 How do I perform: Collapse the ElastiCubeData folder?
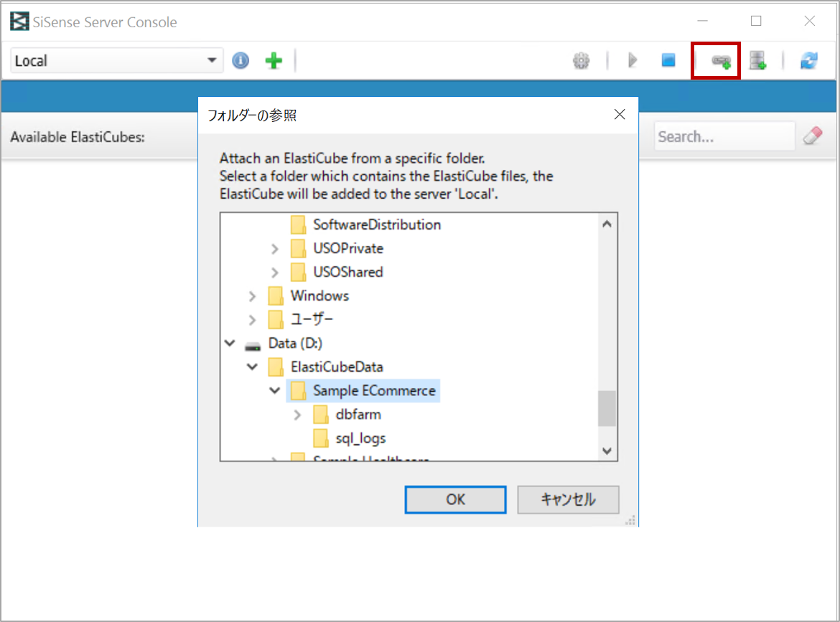coord(252,367)
